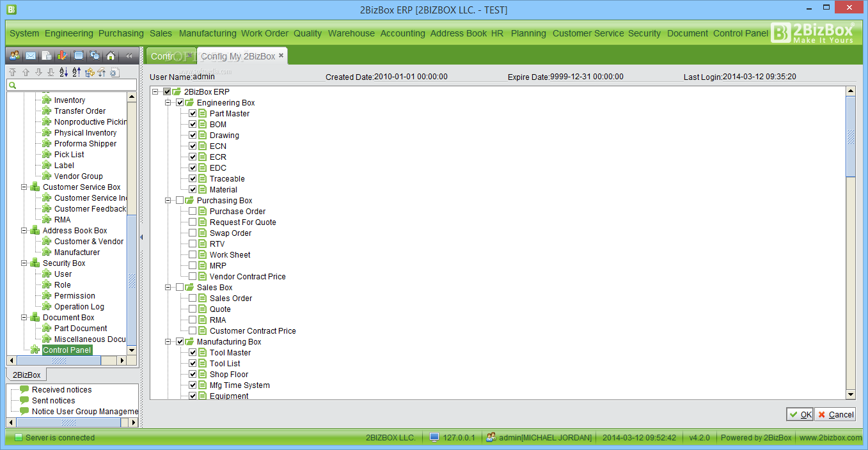Click the document database icon
Screen dimensions: 868x450
pyautogui.click(x=47, y=56)
